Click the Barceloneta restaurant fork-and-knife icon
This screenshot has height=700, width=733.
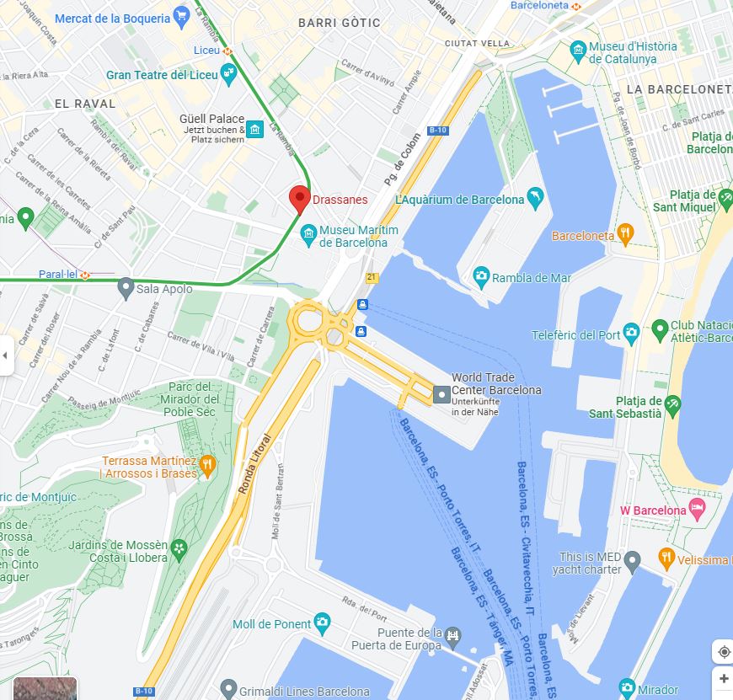(625, 235)
